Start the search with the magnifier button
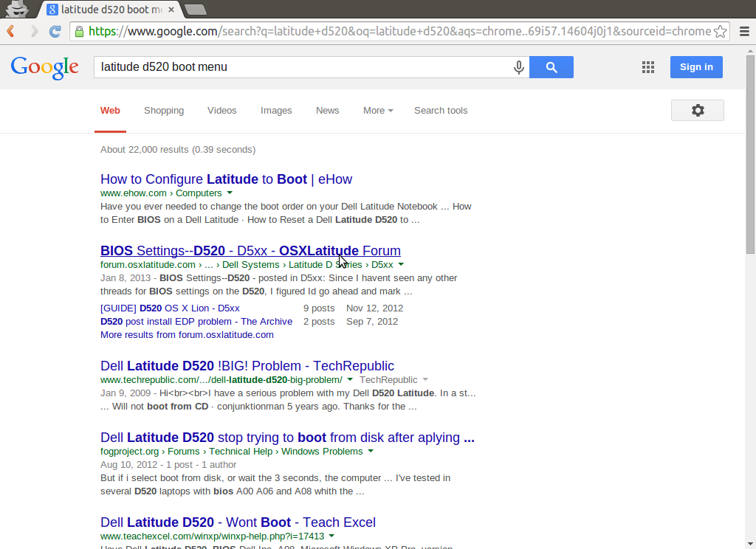 551,67
